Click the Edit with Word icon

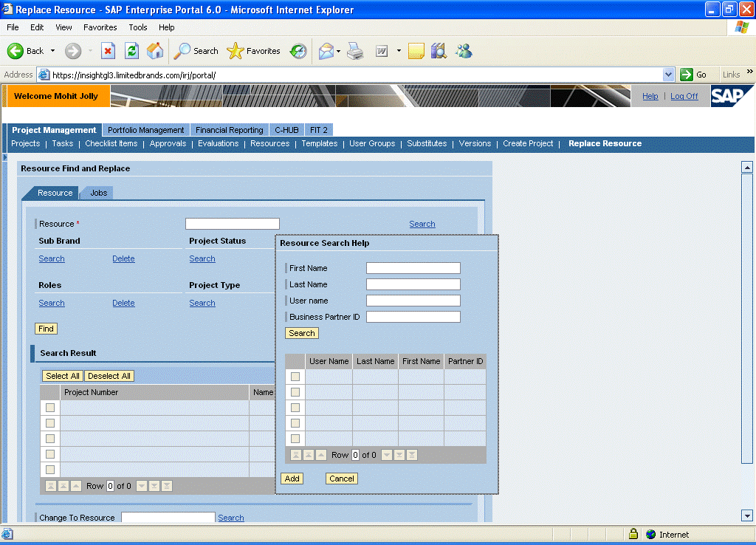point(382,51)
